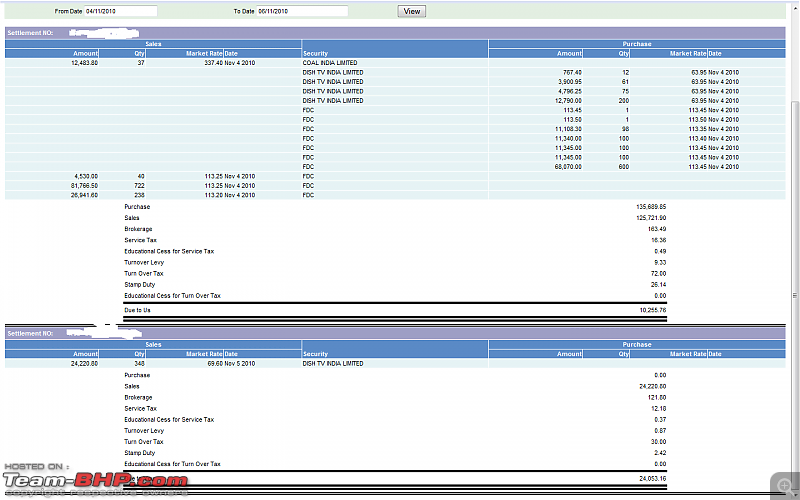Click second settlement Turnover Levy 0.87
The image size is (800, 500).
pos(660,431)
